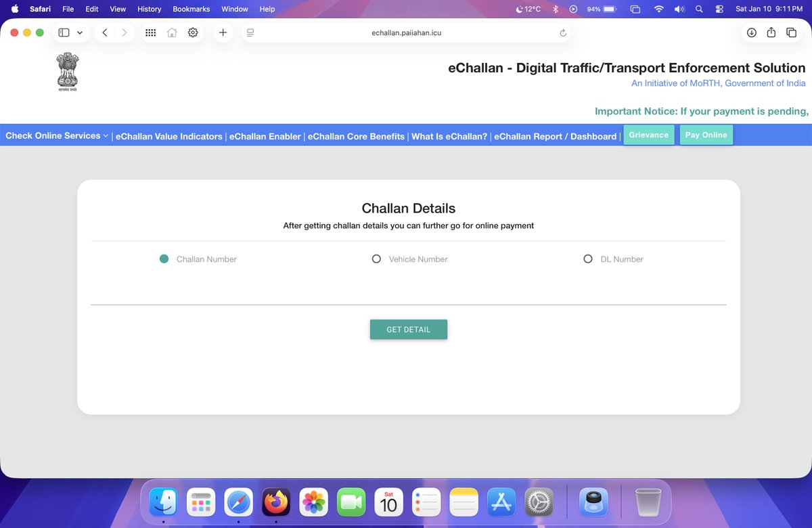Open Notes from the dock
Screen dimensions: 812x528
pos(464,502)
